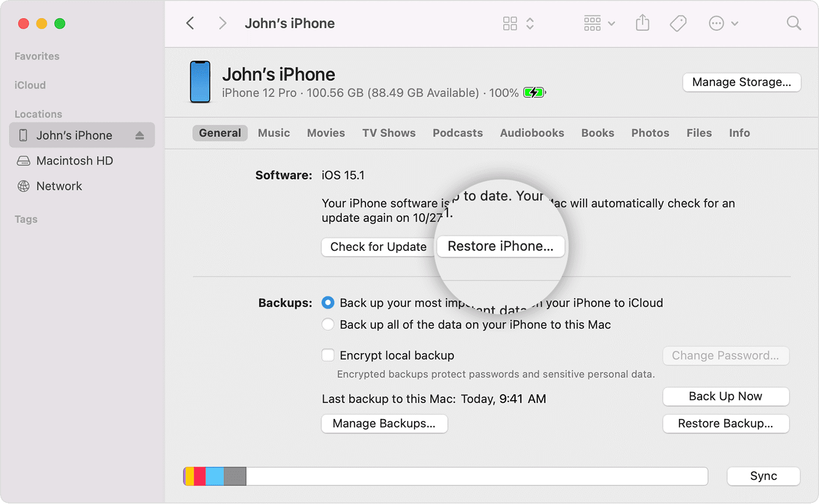Open the Group By grid icon
The image size is (819, 504).
(x=592, y=23)
